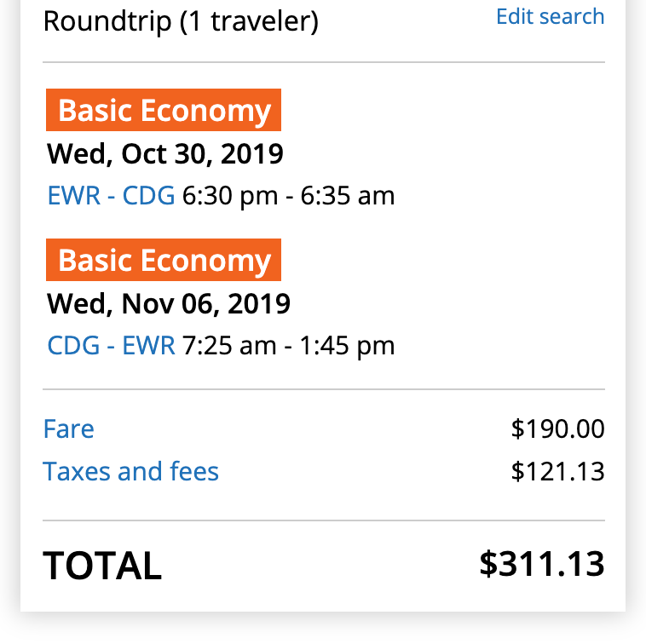Click the return flight Basic Economy badge
This screenshot has height=644, width=646.
164,261
